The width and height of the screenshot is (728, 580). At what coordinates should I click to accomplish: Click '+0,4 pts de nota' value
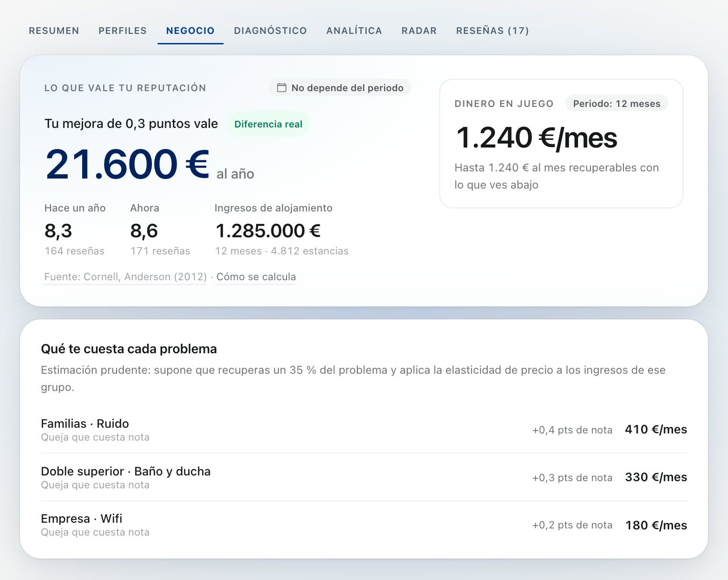(572, 430)
